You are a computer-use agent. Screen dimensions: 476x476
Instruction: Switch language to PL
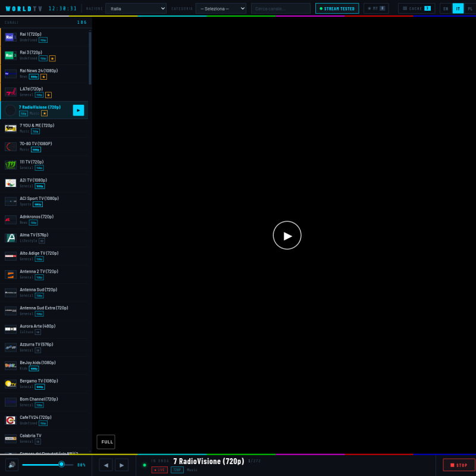pyautogui.click(x=470, y=8)
